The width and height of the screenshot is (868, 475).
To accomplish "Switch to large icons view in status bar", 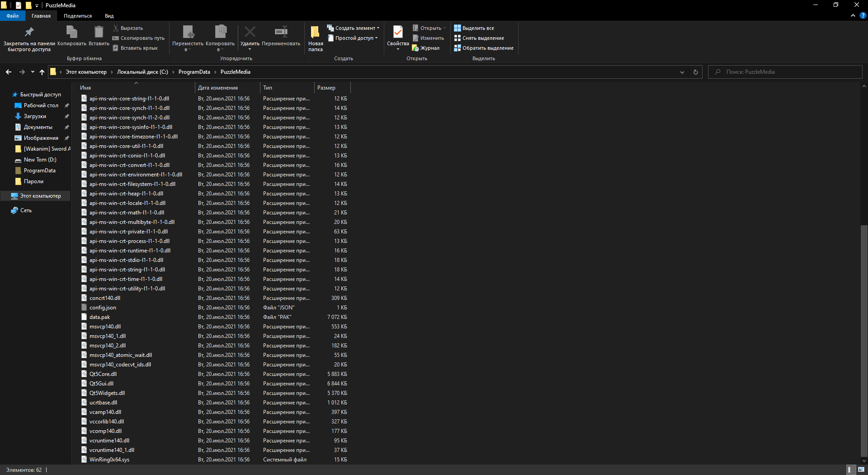I will 861,470.
